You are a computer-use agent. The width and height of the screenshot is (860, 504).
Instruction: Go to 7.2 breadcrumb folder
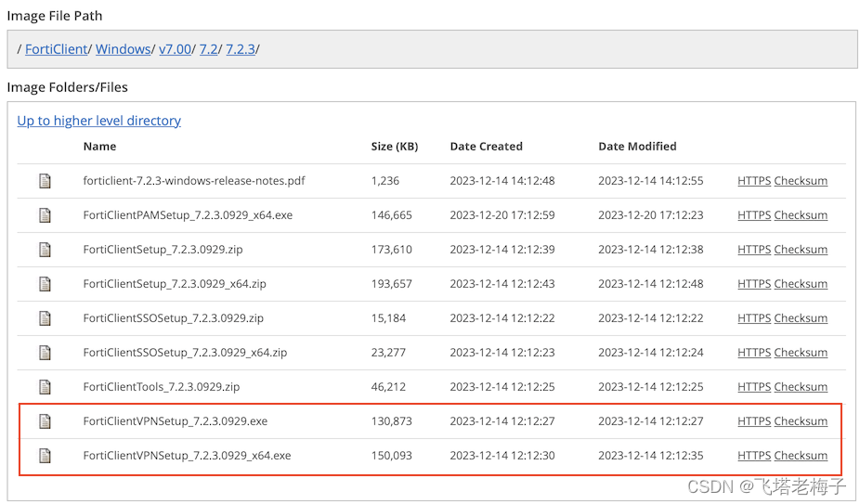pyautogui.click(x=208, y=49)
